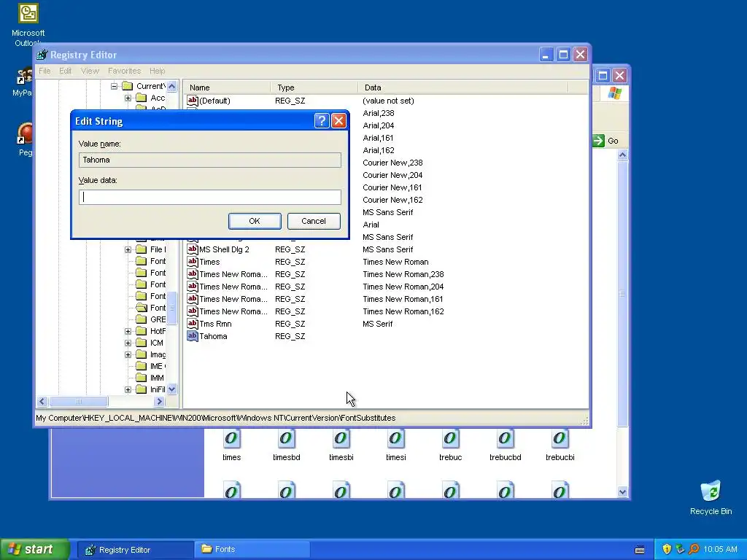This screenshot has height=560, width=747.
Task: Click the Data column header
Action: (462, 87)
